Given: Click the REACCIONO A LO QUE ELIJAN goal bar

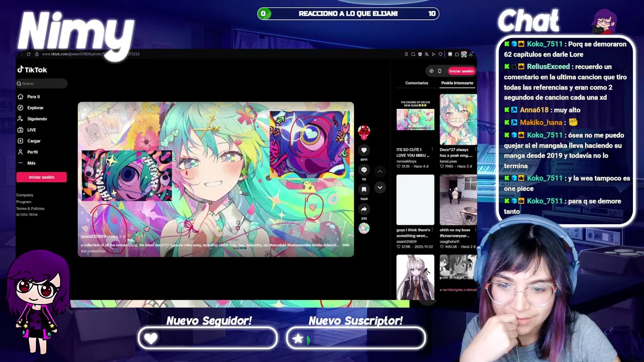Looking at the screenshot, I should (348, 14).
